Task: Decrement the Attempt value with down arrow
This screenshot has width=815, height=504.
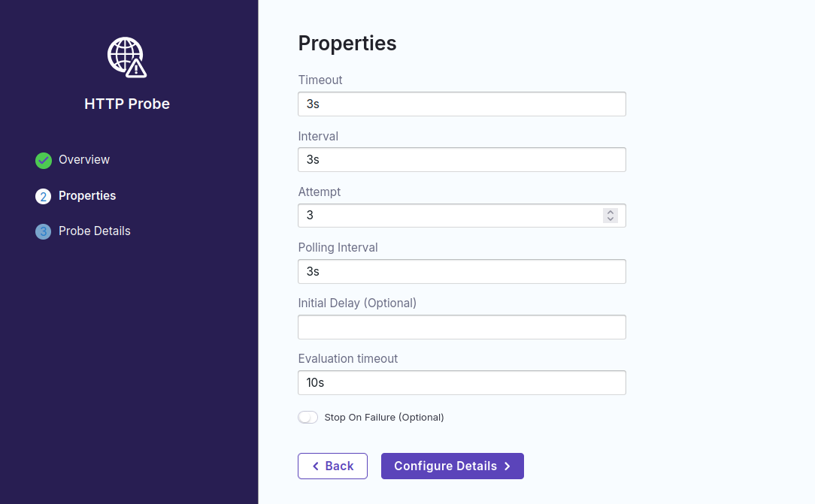Action: [x=610, y=219]
